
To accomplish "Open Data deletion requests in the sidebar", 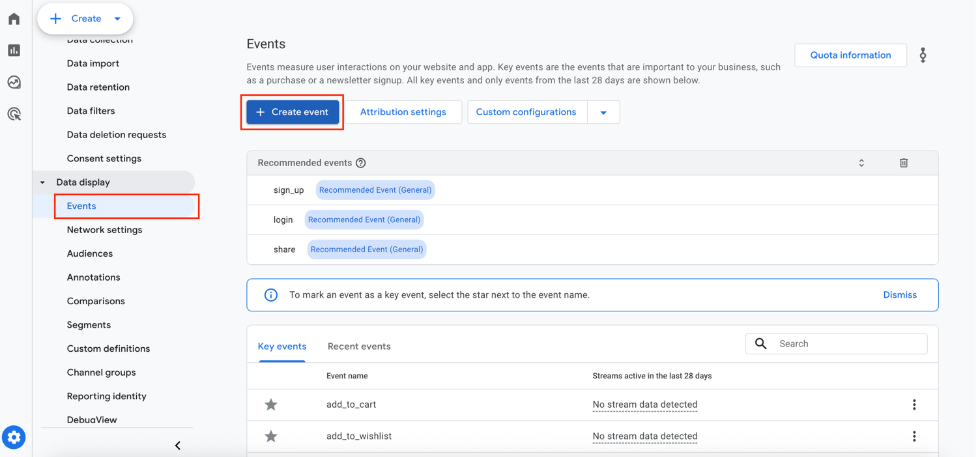I will click(117, 135).
